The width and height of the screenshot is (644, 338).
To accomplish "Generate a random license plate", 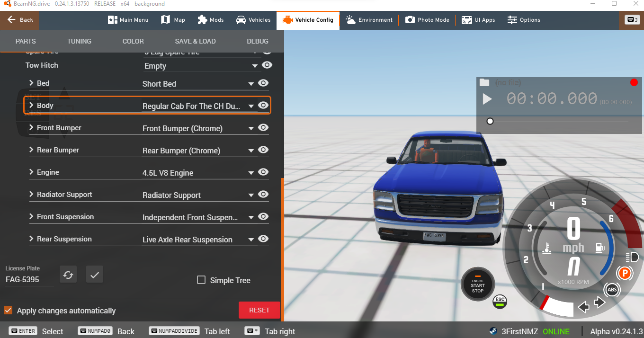I will pyautogui.click(x=68, y=275).
